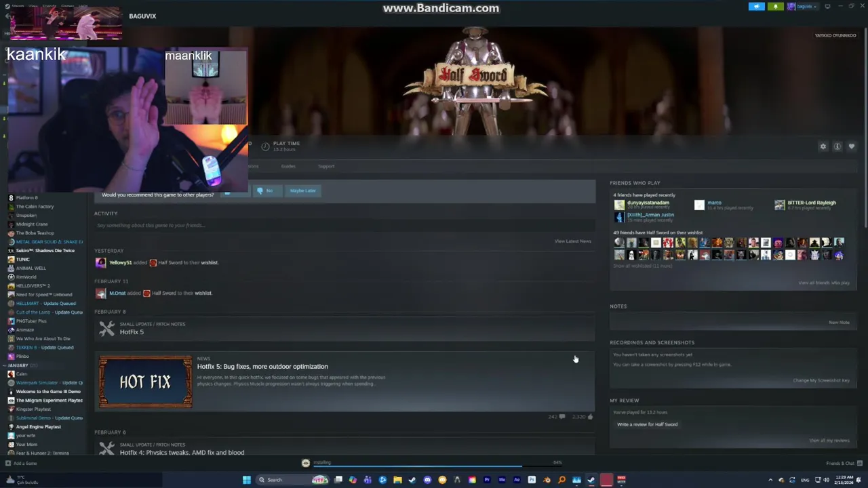
Task: Select Angel Engine Playtest entry
Action: 38,427
